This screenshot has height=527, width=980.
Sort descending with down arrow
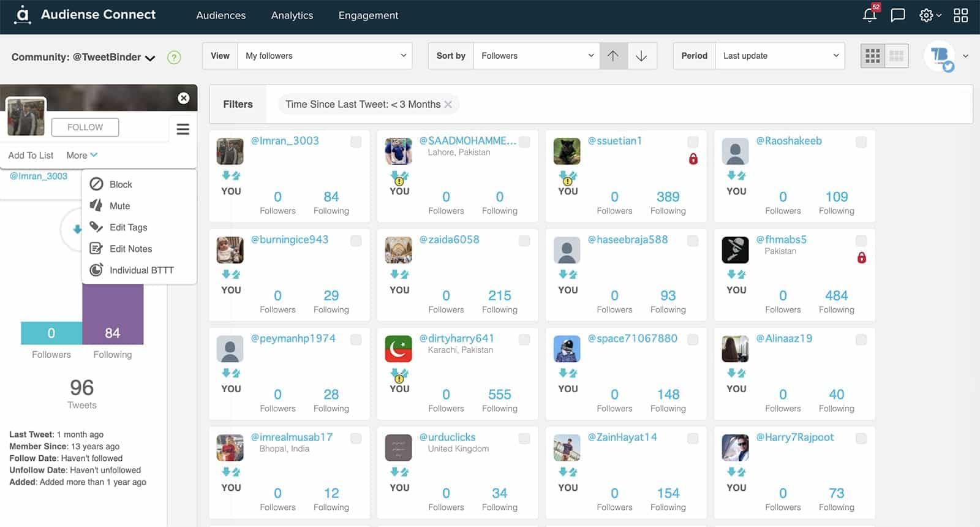[641, 56]
